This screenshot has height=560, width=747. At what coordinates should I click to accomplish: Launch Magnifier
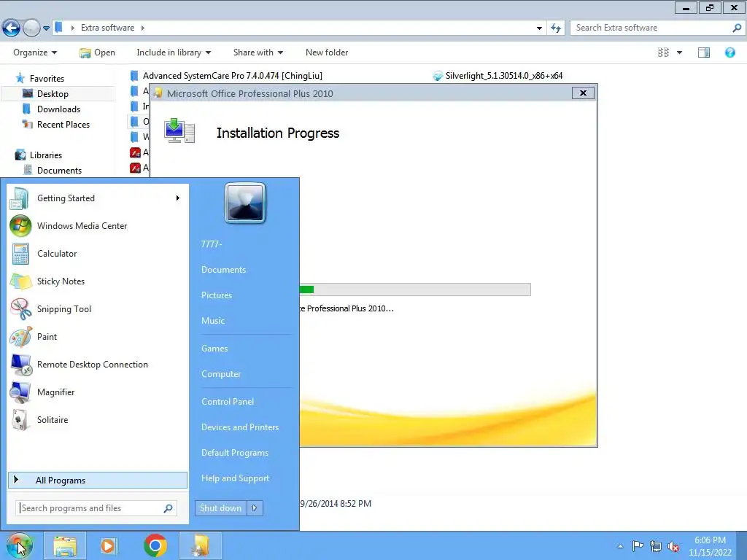[98, 392]
